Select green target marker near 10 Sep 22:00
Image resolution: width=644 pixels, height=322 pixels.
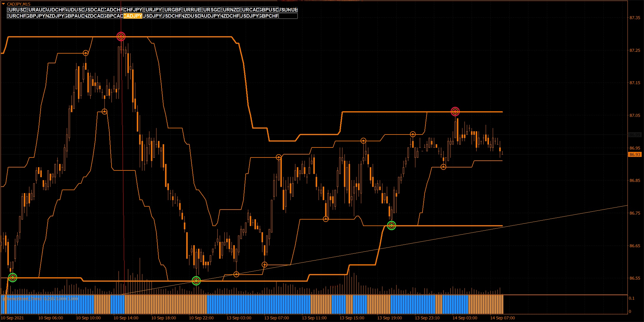click(x=196, y=281)
